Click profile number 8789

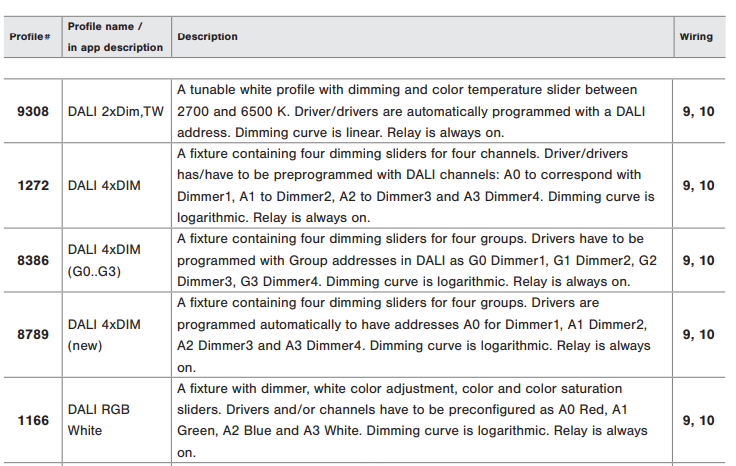[33, 334]
